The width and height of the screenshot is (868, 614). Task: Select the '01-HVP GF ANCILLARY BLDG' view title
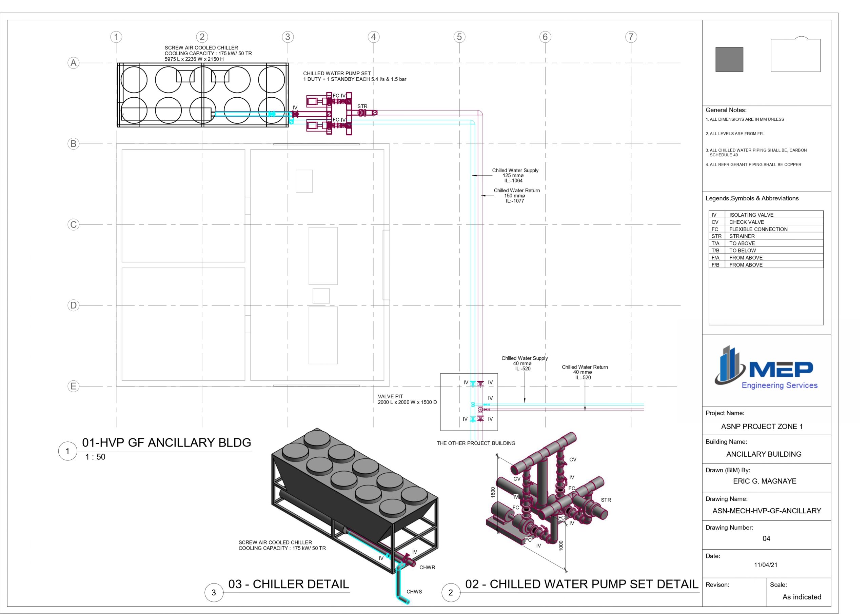(x=166, y=442)
